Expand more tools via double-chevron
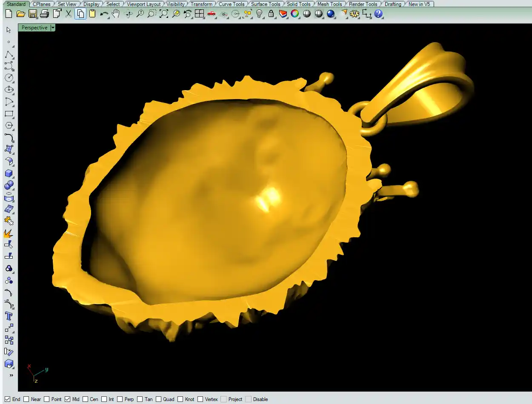532x404 pixels. point(11,375)
